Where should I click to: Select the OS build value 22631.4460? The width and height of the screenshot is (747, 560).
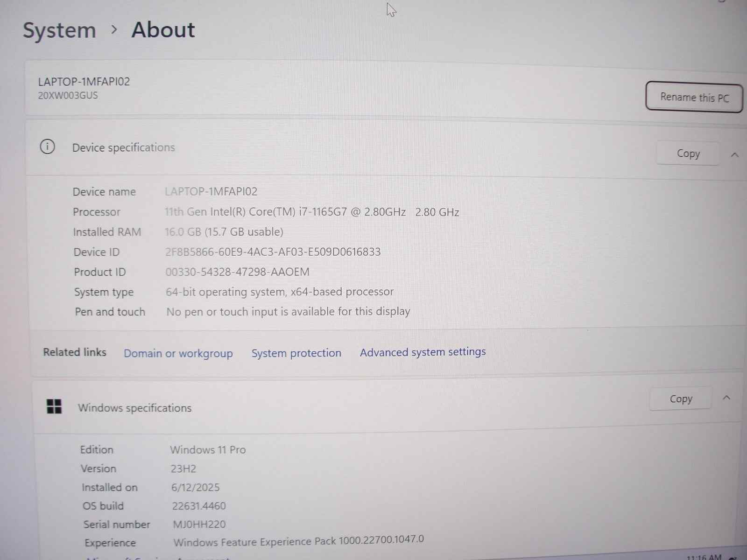(x=198, y=505)
